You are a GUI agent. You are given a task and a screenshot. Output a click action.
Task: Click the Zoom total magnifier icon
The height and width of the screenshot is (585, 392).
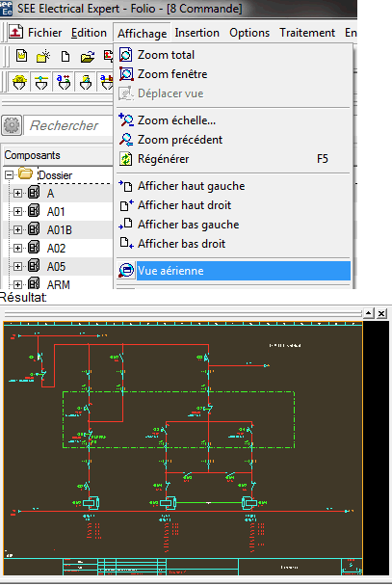(x=126, y=55)
